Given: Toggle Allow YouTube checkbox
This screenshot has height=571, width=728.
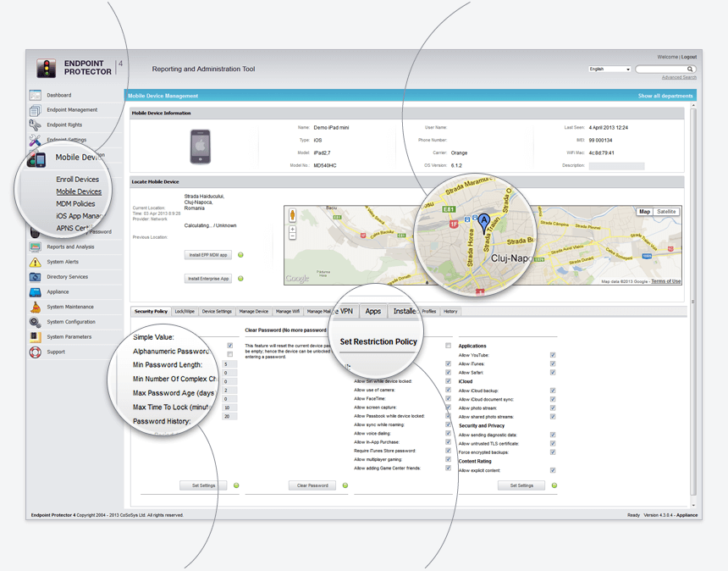Looking at the screenshot, I should click(553, 355).
